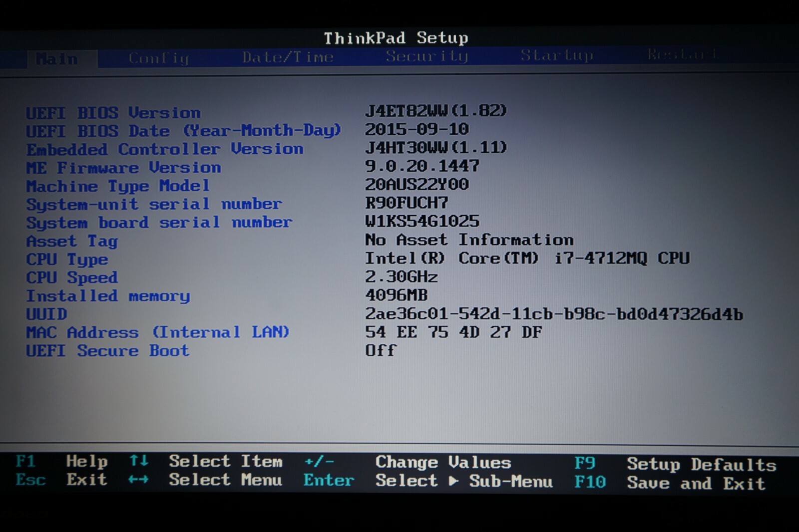Click the up-down arrows icon
This screenshot has height=532, width=799.
(139, 461)
